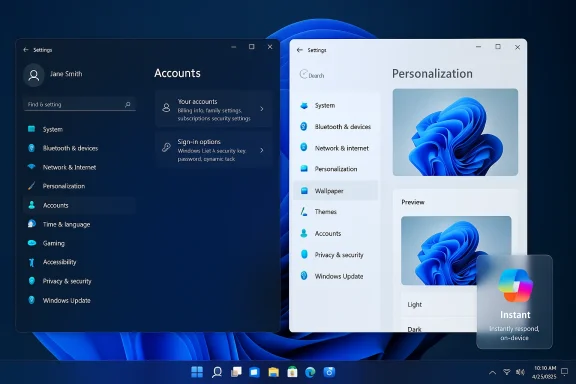Click the Accounts icon in light Settings sidebar
Viewport: 576px width, 384px height.
(304, 233)
